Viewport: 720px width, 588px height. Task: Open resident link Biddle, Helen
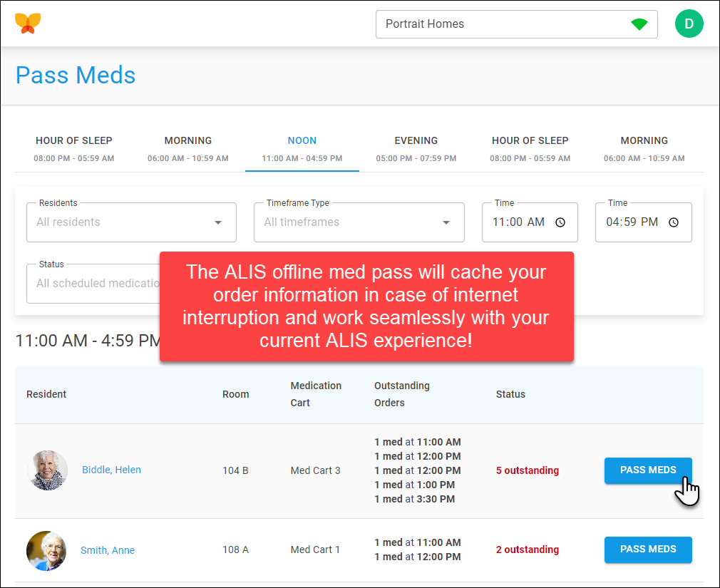point(112,470)
